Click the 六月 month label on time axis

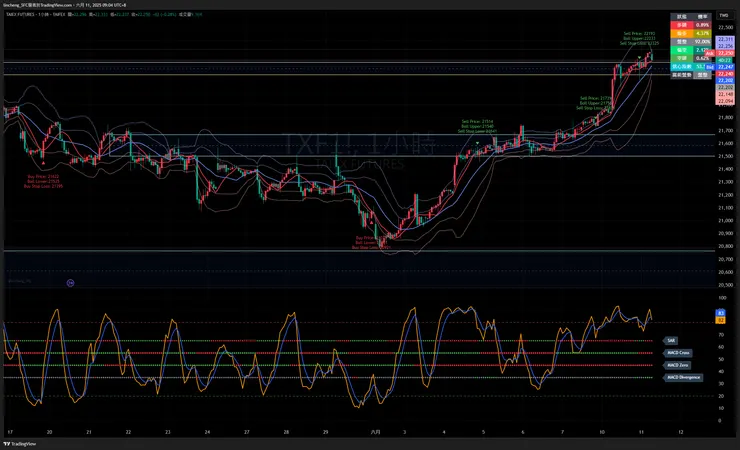pyautogui.click(x=375, y=432)
